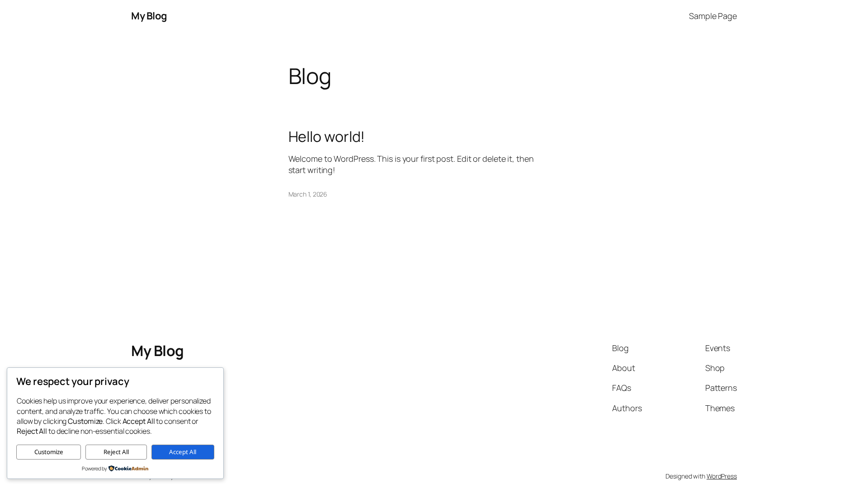
Task: Visit the FAQs footer link
Action: click(621, 388)
